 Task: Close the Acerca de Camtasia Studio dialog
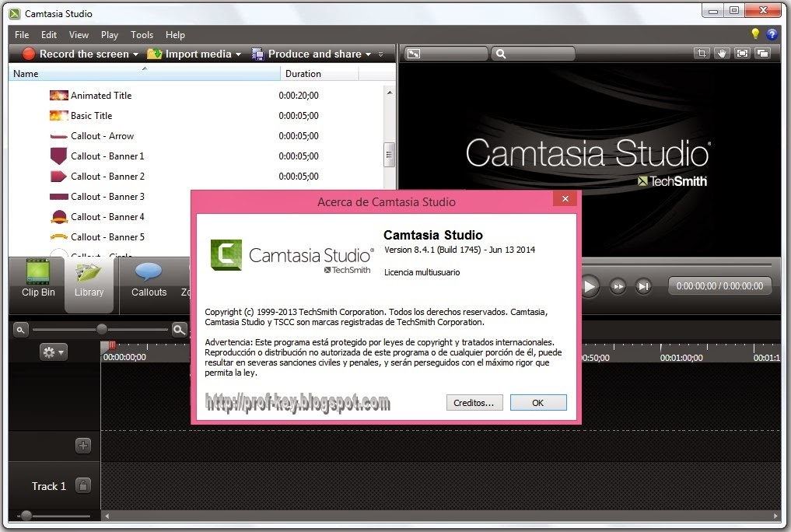(565, 198)
